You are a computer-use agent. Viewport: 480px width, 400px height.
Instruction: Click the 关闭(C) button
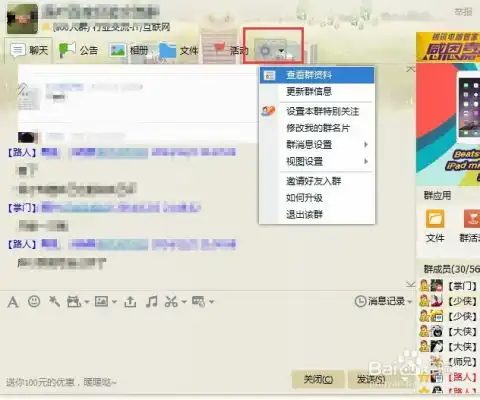(x=318, y=379)
